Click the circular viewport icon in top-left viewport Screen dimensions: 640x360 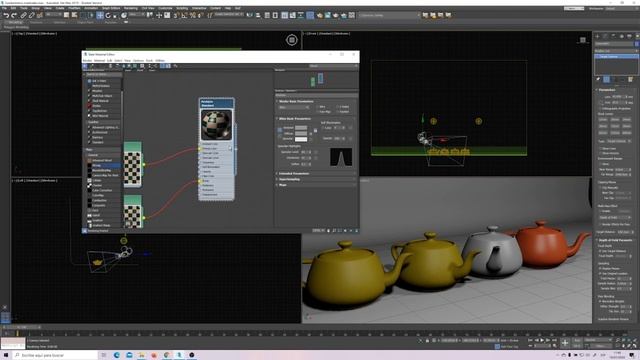[x=291, y=40]
